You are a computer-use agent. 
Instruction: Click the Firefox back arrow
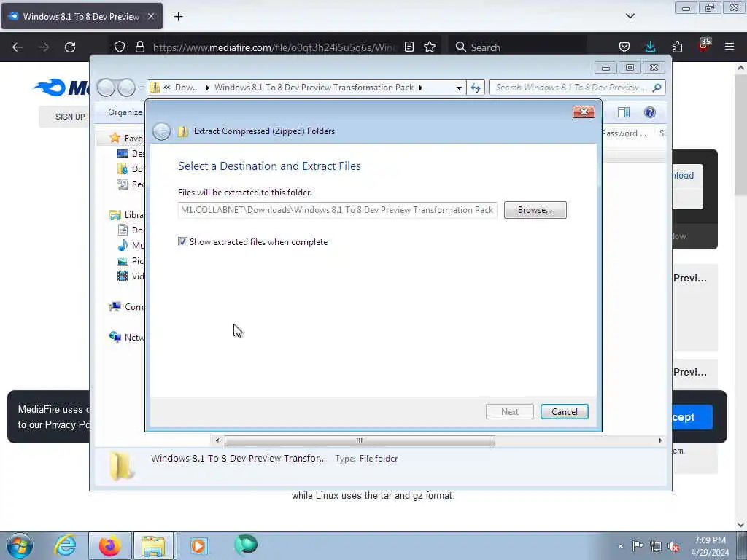(18, 47)
